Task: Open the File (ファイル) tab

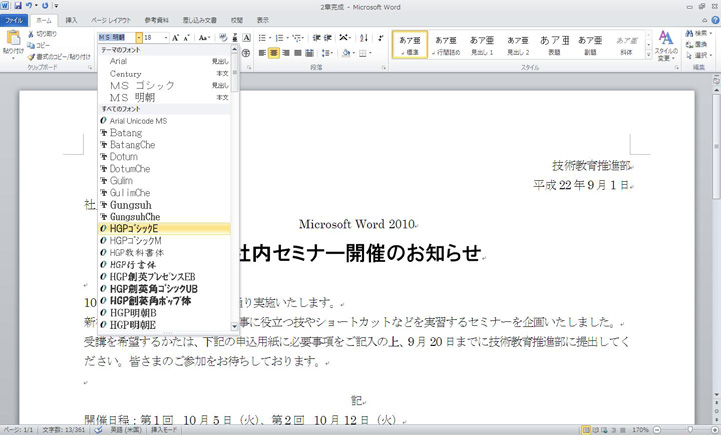Action: (x=14, y=20)
